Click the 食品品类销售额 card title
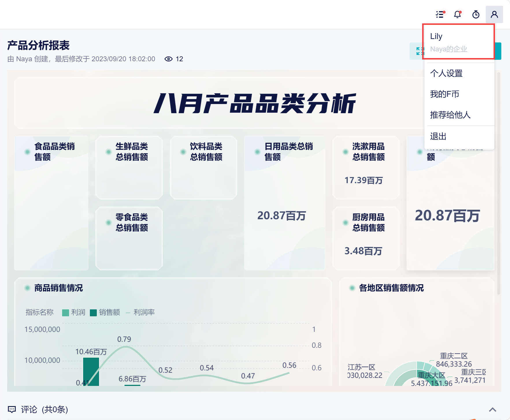This screenshot has width=510, height=420. click(55, 152)
